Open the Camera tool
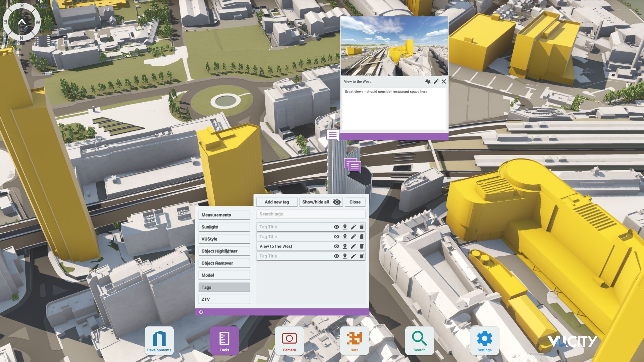This screenshot has height=362, width=644. [x=289, y=340]
